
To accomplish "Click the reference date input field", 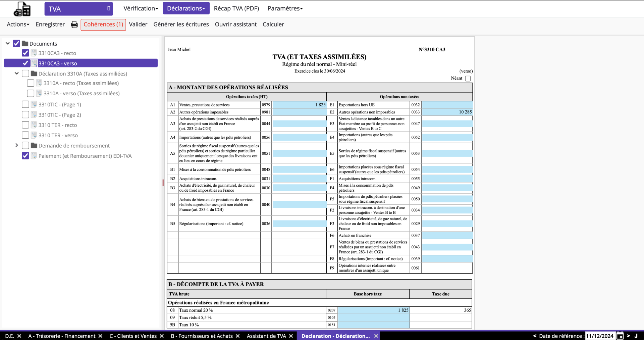I will pos(599,336).
